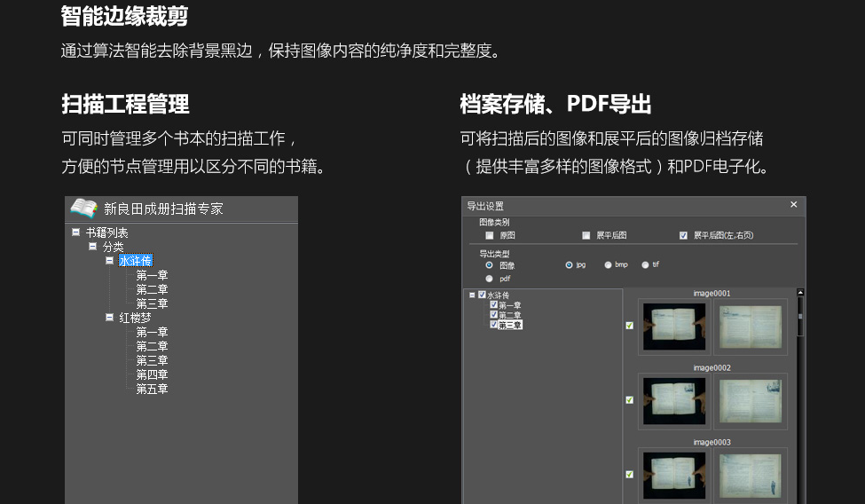Select 第四章 under 红楼梦

[152, 374]
